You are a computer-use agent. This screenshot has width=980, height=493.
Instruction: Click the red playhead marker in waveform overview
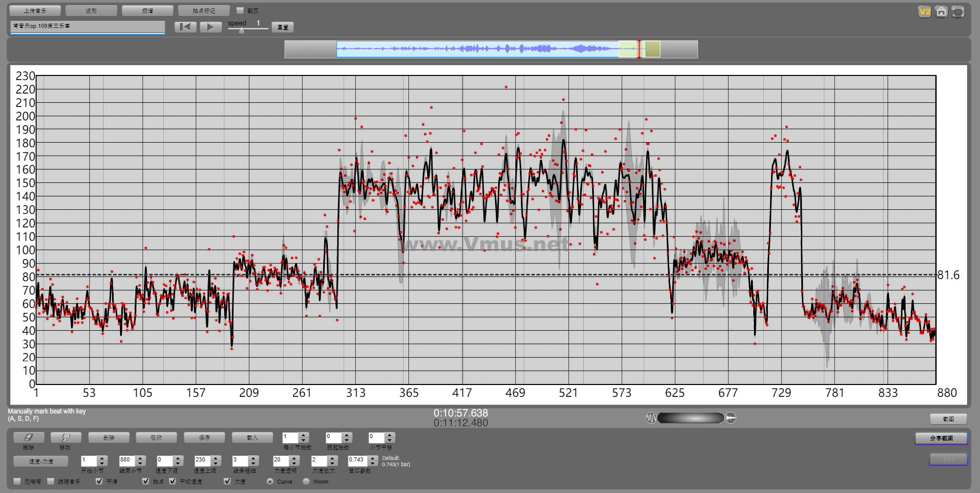coord(639,49)
